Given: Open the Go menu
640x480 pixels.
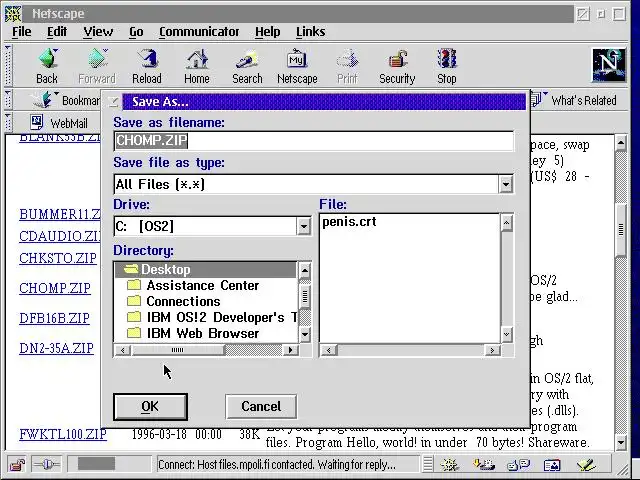Looking at the screenshot, I should click(136, 32).
